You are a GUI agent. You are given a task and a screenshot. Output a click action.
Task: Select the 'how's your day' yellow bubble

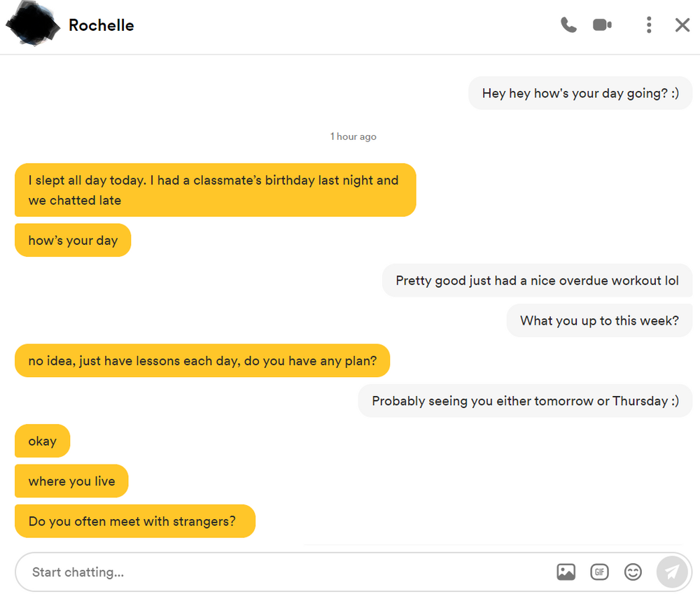(x=73, y=240)
